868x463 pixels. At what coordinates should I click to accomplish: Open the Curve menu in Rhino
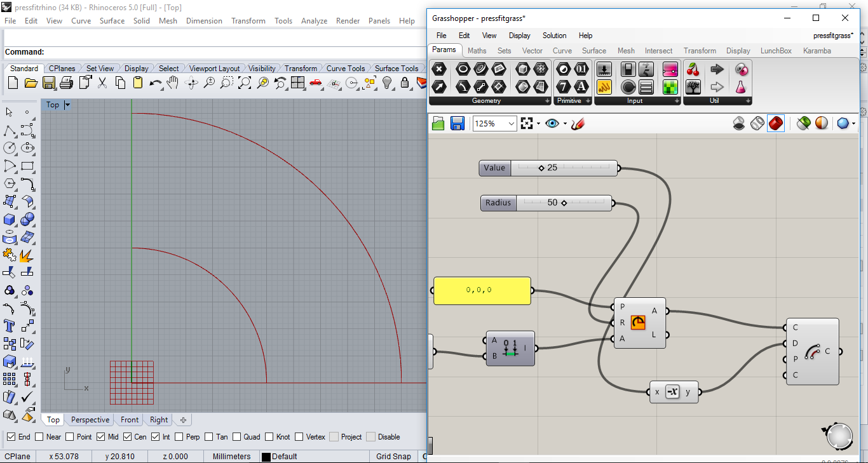click(81, 21)
